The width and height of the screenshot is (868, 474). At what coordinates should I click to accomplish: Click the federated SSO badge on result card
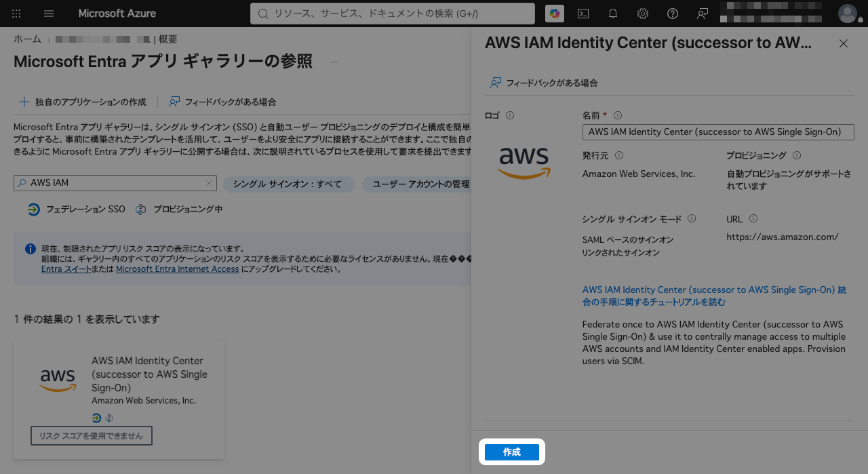pyautogui.click(x=96, y=418)
